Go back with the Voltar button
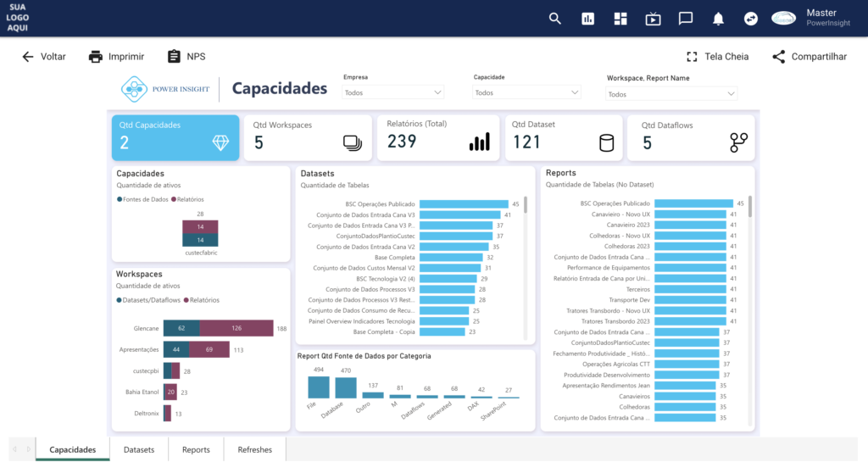The height and width of the screenshot is (462, 868). (x=43, y=57)
